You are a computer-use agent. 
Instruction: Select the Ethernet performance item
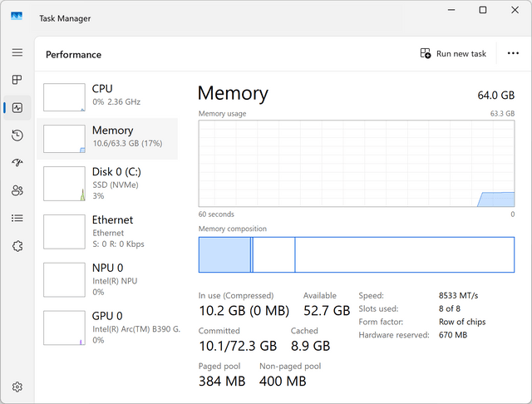[107, 232]
